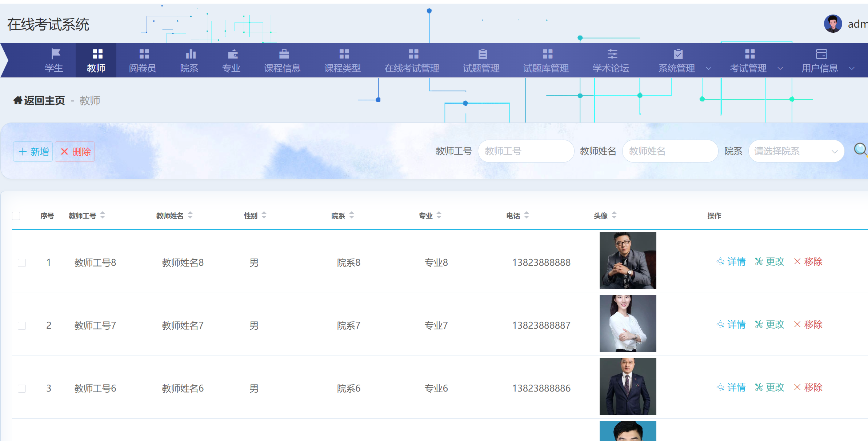The image size is (868, 441).
Task: Click the grid icon above 试题库管理
Action: tap(548, 54)
